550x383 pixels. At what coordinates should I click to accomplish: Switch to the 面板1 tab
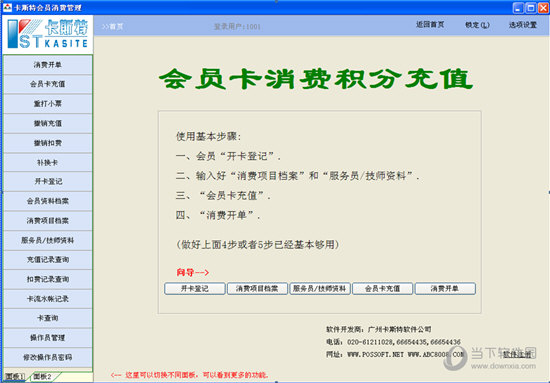coord(15,377)
